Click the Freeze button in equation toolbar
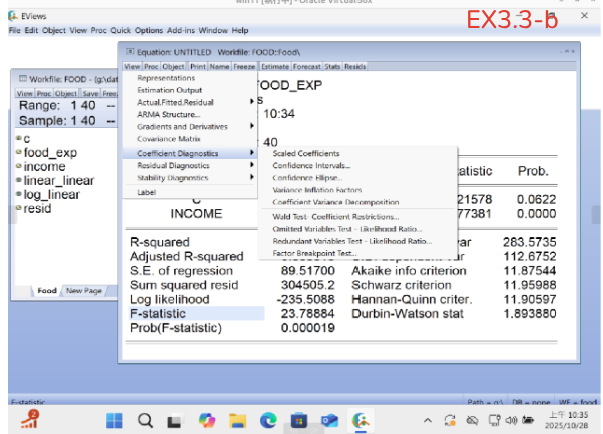Viewport: 603px width, 434px height. click(243, 66)
